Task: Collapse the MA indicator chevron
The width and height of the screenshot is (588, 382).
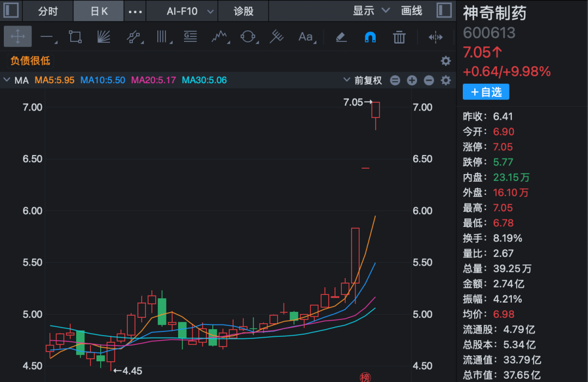Action: click(x=7, y=80)
